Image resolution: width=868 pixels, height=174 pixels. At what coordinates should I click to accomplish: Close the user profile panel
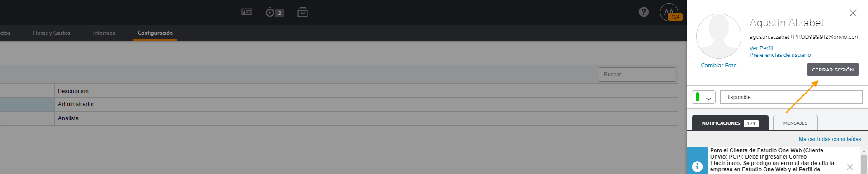tap(853, 13)
